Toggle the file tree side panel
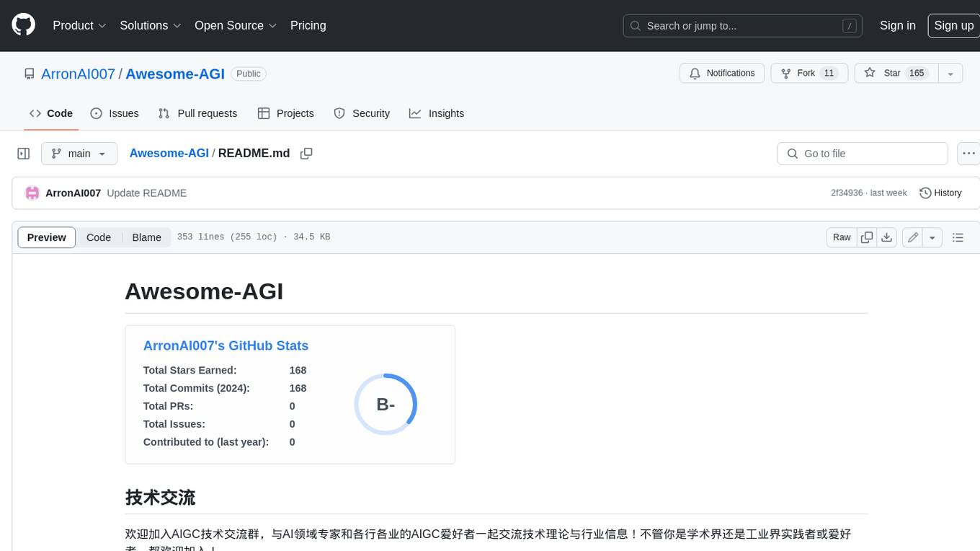Viewport: 980px width, 551px height. point(24,154)
